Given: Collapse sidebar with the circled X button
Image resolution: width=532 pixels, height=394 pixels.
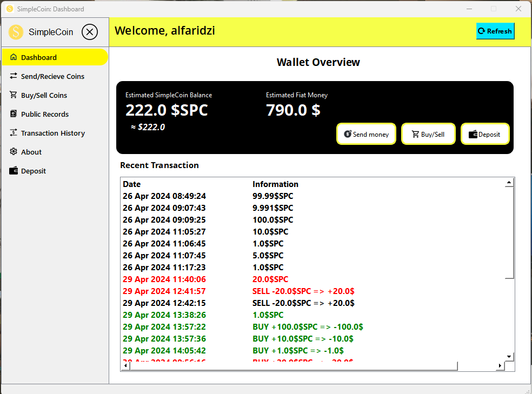Looking at the screenshot, I should tap(90, 32).
